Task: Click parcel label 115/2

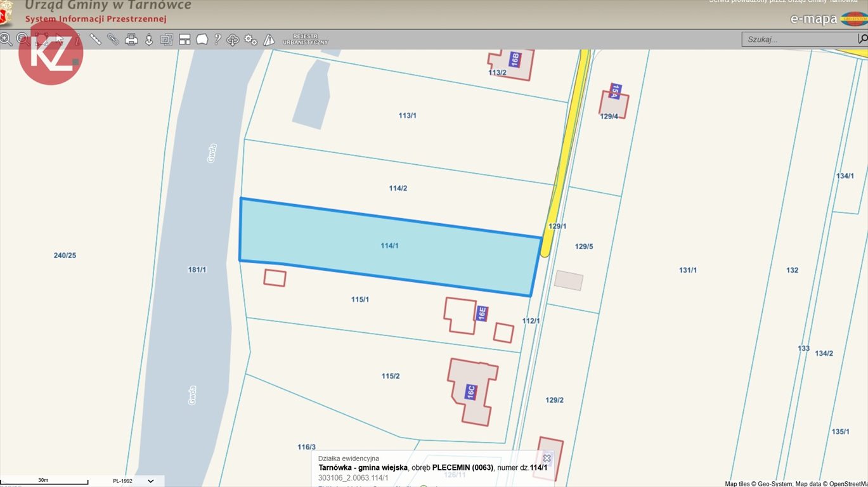Action: point(391,376)
